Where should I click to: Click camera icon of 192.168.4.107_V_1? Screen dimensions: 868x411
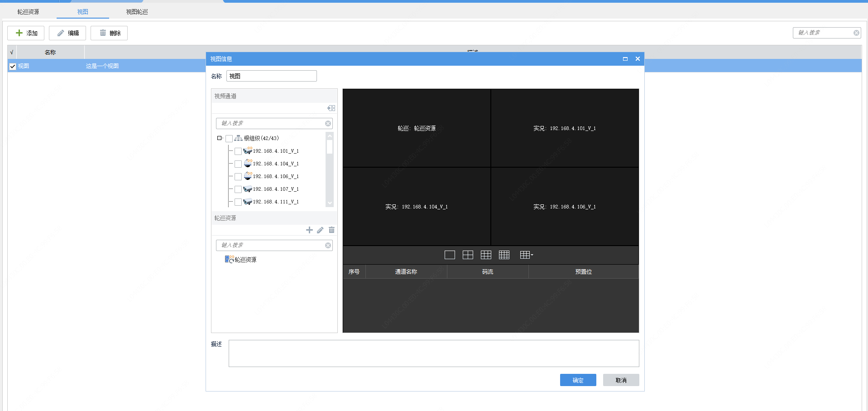point(248,189)
